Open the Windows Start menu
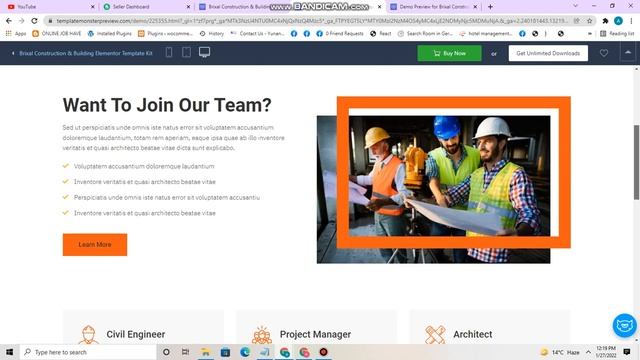The image size is (640, 360). pos(9,352)
